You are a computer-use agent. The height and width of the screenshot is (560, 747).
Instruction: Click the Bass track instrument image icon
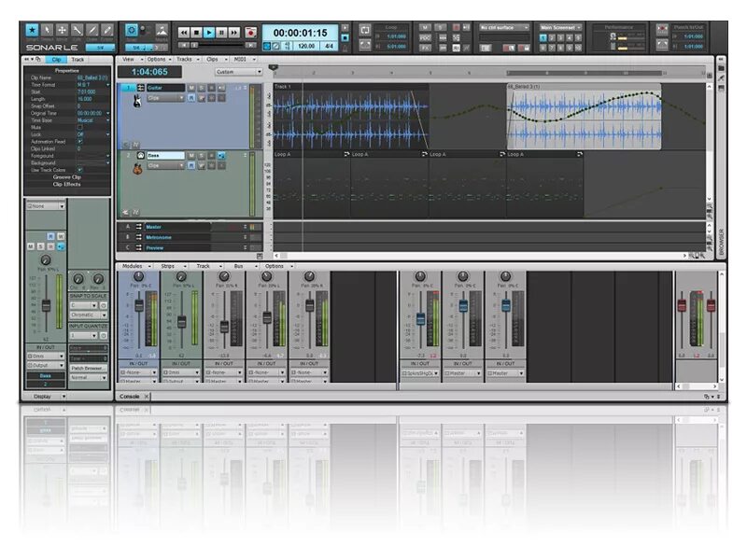coord(137,169)
